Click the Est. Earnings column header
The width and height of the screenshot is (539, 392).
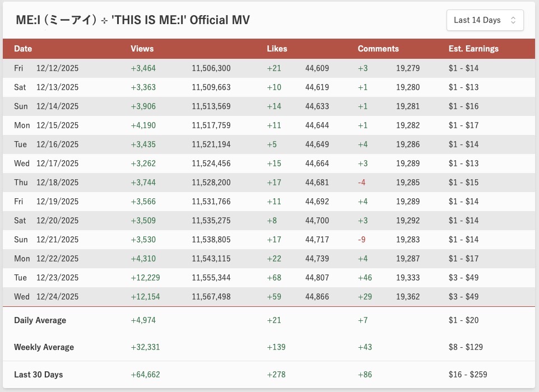point(473,49)
